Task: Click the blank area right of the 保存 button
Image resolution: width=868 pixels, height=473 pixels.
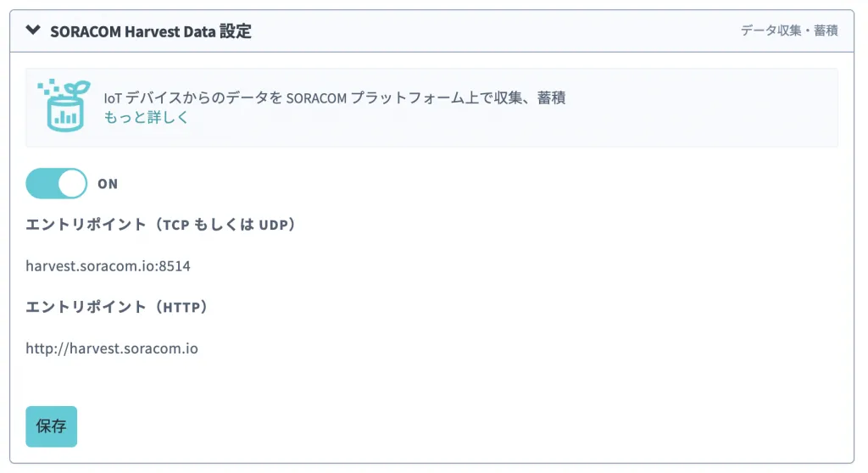Action: click(424, 426)
